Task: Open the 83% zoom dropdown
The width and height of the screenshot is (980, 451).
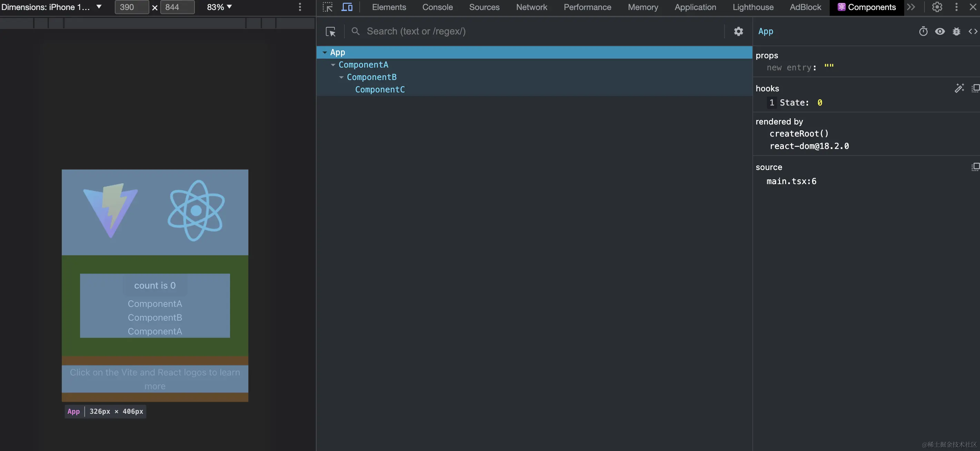Action: pyautogui.click(x=219, y=7)
